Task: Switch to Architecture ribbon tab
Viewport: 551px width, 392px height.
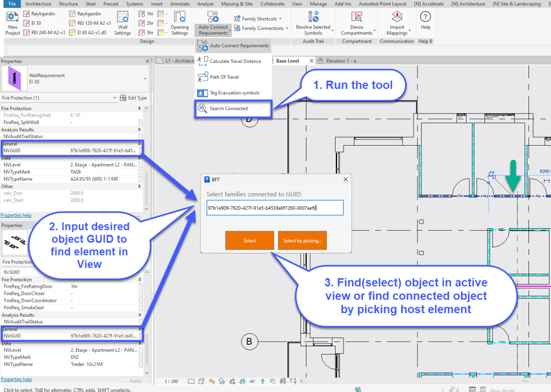Action: pos(38,4)
